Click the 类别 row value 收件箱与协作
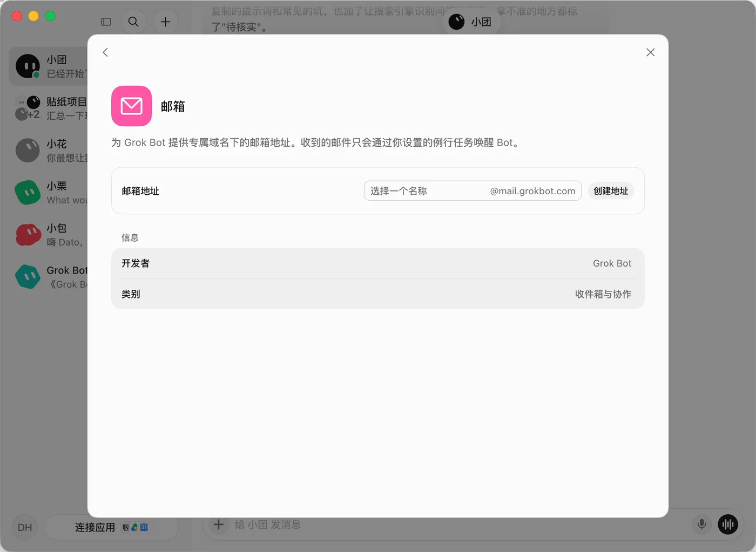The height and width of the screenshot is (552, 756). pos(603,294)
